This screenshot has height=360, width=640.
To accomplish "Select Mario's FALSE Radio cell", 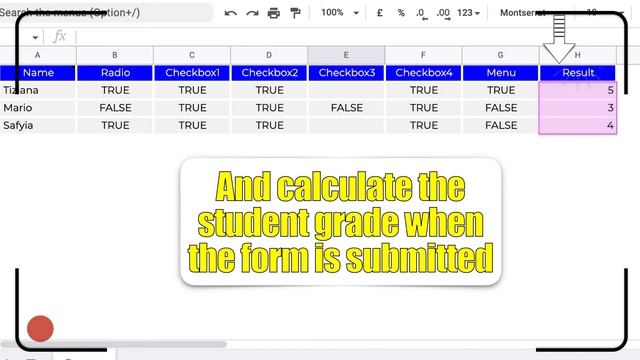I will point(115,108).
